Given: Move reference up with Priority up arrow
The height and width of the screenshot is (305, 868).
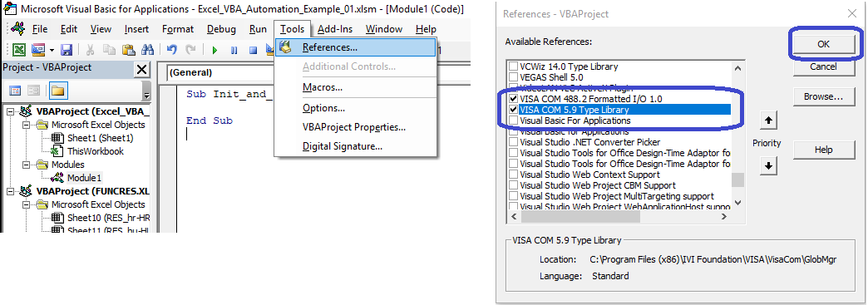Looking at the screenshot, I should click(768, 121).
